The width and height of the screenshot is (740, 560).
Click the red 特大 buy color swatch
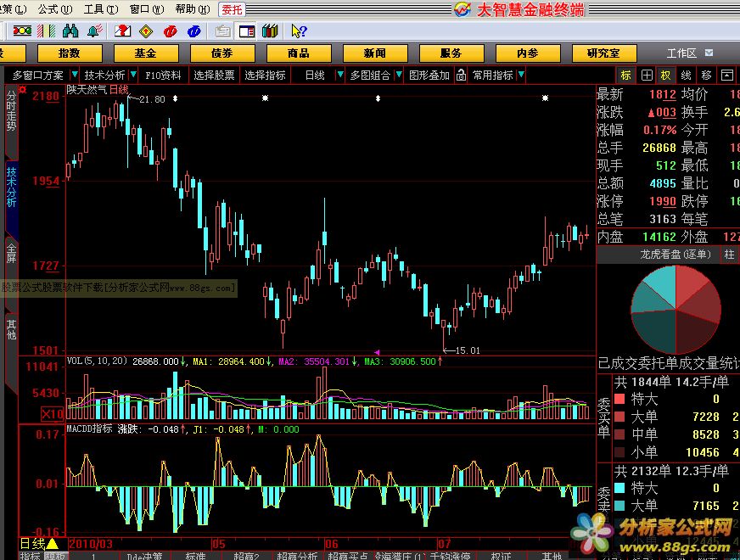coord(619,399)
